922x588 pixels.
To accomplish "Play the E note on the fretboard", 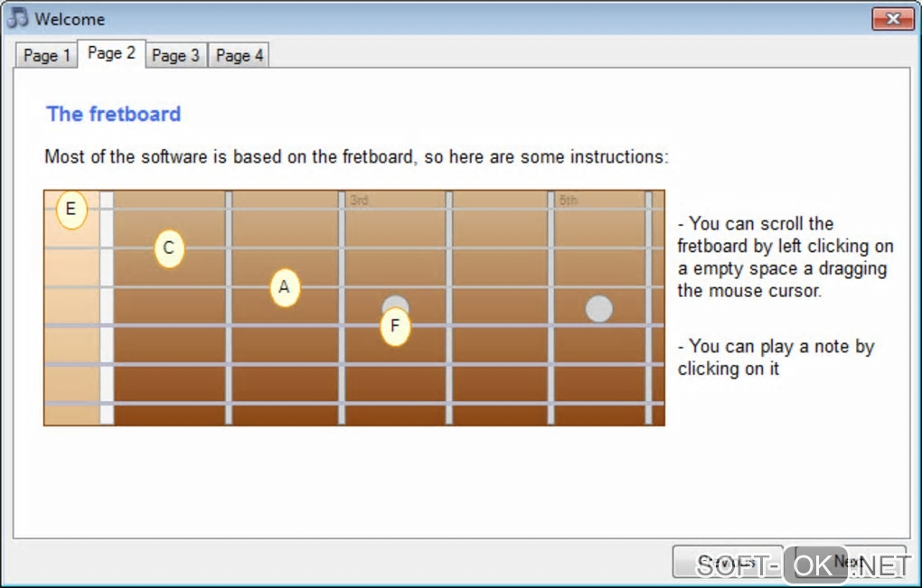I will pyautogui.click(x=71, y=211).
